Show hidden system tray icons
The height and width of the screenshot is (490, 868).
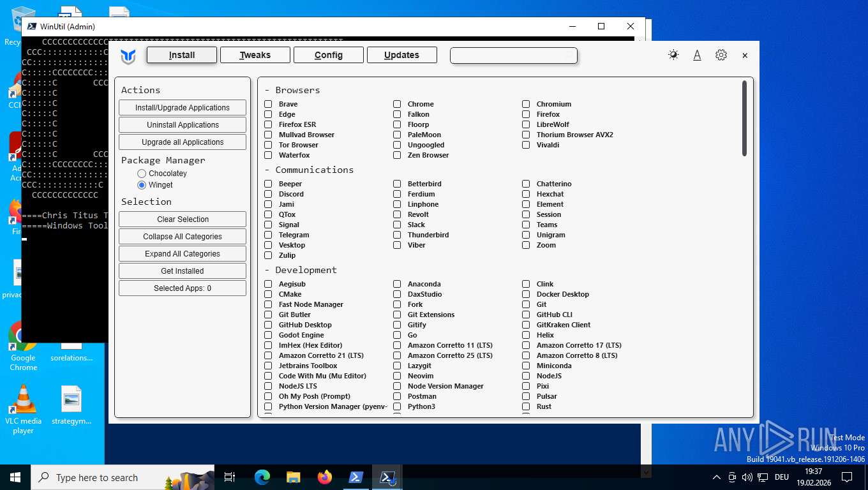716,477
